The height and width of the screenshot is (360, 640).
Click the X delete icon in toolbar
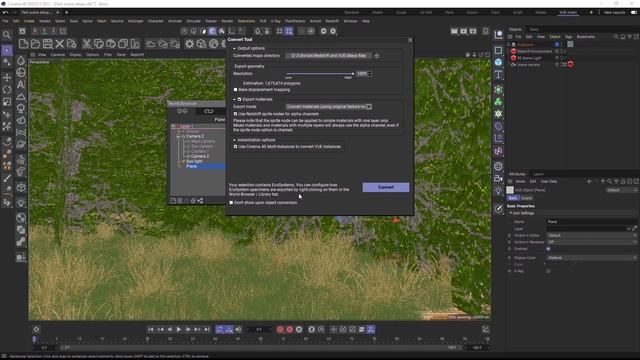(60, 44)
